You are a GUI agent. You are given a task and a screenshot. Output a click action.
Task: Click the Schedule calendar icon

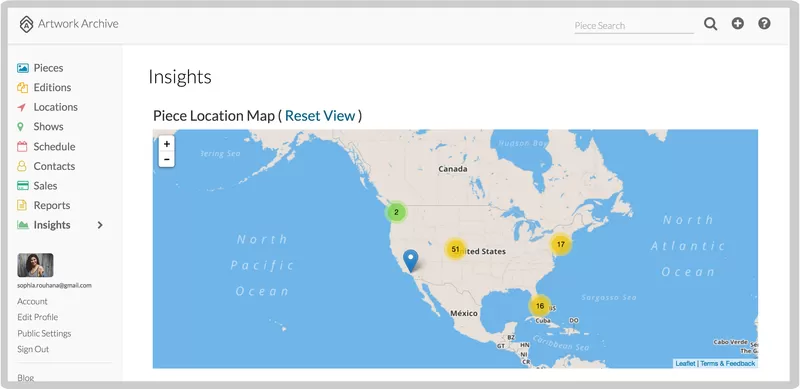tap(22, 147)
